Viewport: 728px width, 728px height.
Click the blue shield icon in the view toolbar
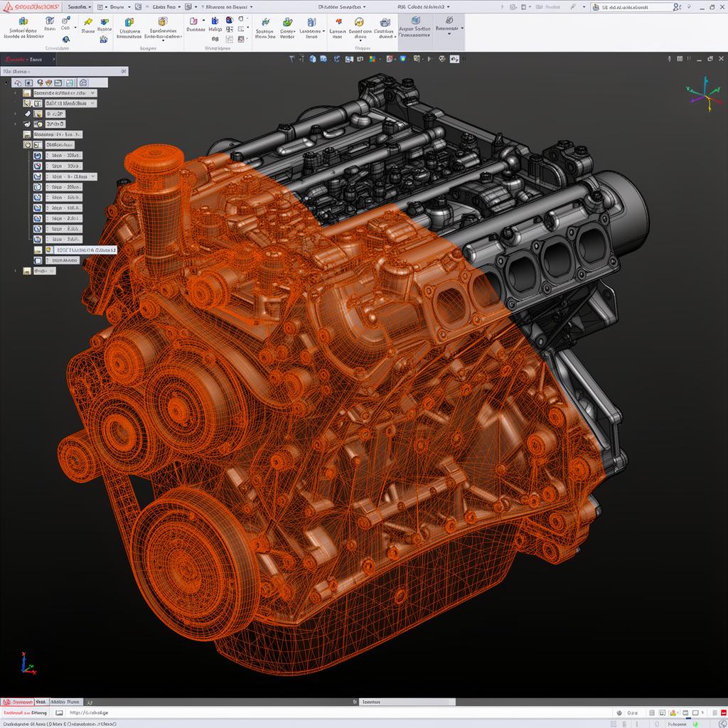click(402, 59)
